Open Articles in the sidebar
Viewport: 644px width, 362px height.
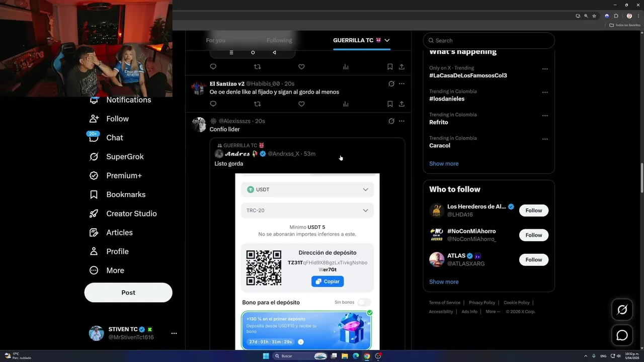pyautogui.click(x=111, y=232)
